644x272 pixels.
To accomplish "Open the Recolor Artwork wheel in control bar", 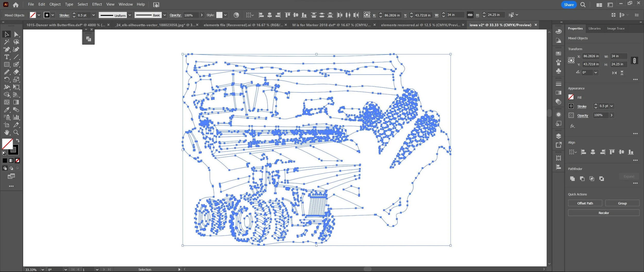I will click(236, 15).
